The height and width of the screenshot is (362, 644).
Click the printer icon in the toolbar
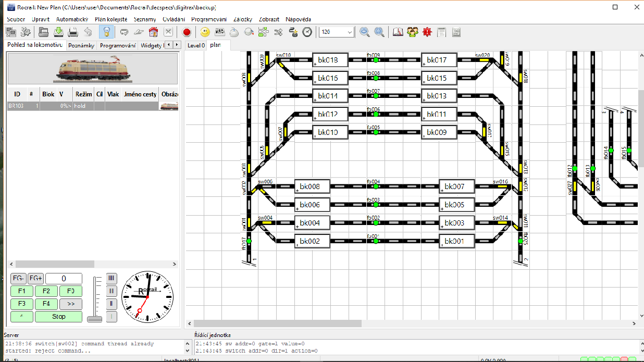(73, 32)
